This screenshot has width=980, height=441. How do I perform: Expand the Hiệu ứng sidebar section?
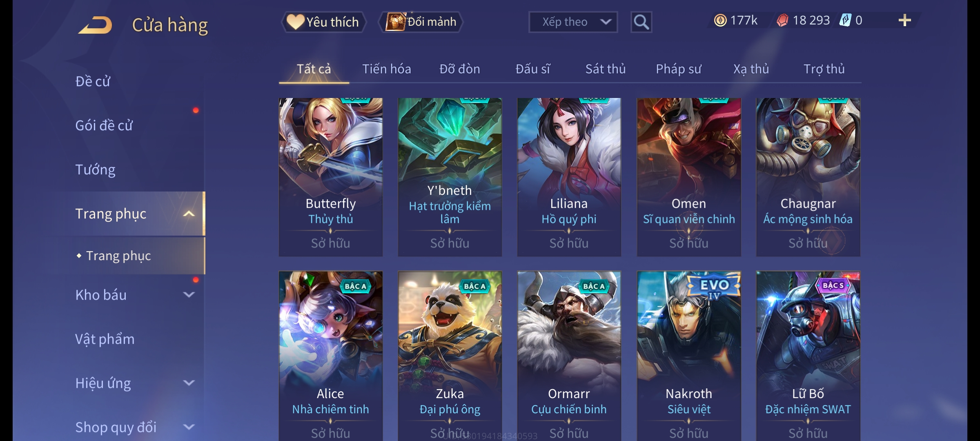tap(189, 383)
